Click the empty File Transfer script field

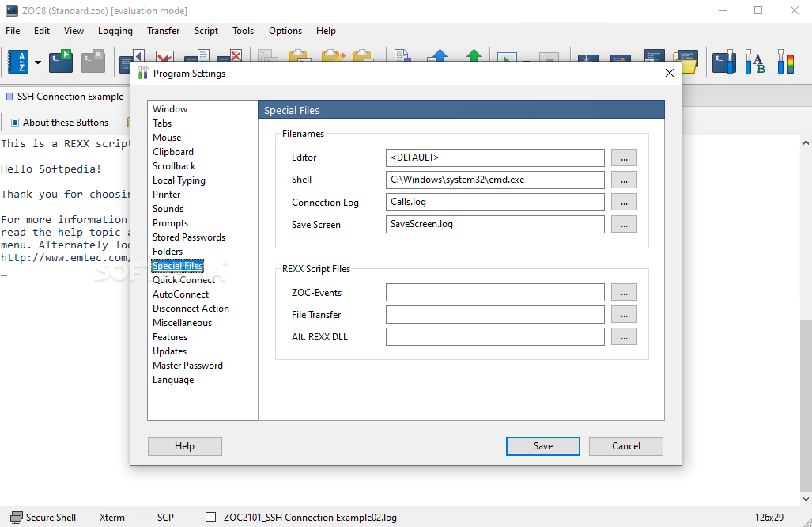coord(495,315)
